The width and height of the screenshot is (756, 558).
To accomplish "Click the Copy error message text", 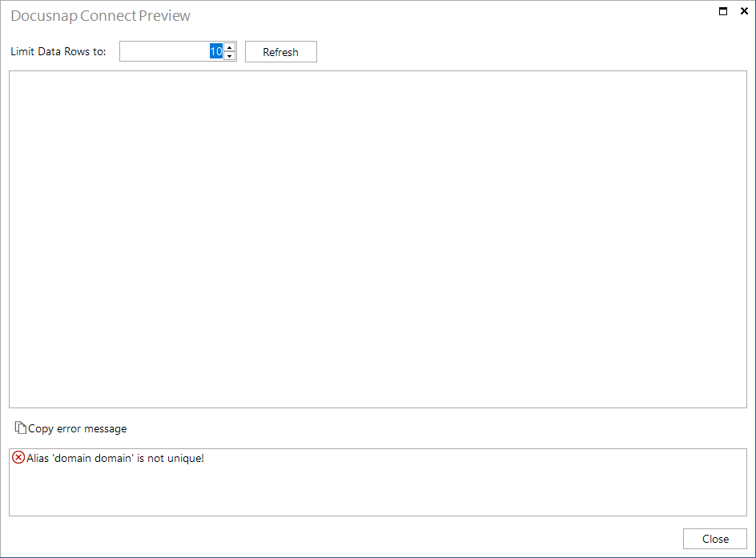I will point(78,428).
